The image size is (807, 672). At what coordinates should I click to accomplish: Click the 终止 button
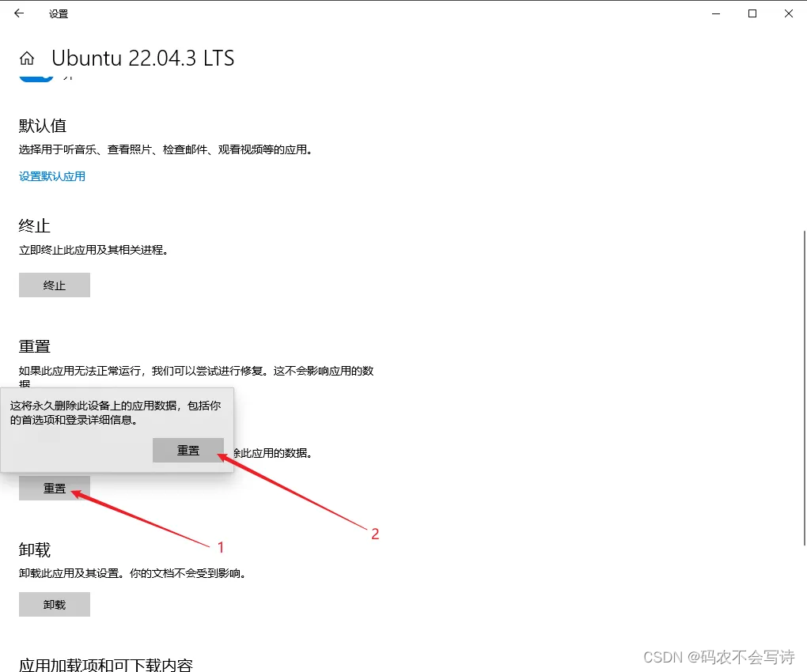point(55,285)
